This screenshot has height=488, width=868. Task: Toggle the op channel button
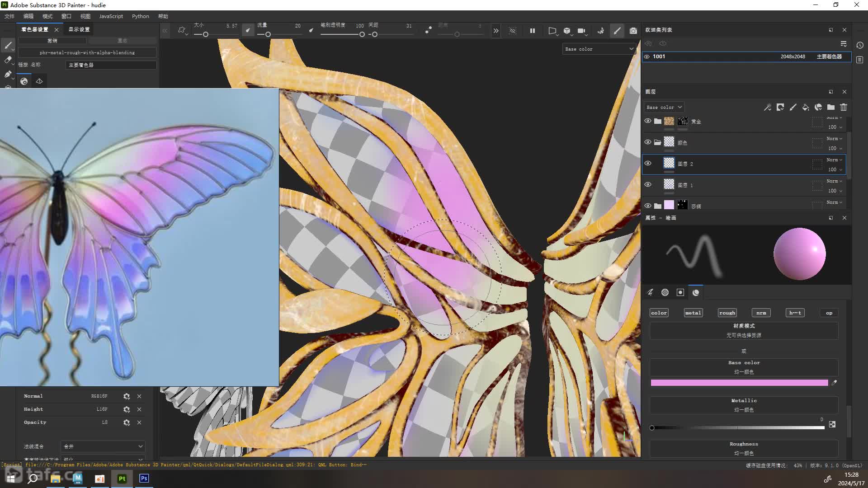click(829, 313)
